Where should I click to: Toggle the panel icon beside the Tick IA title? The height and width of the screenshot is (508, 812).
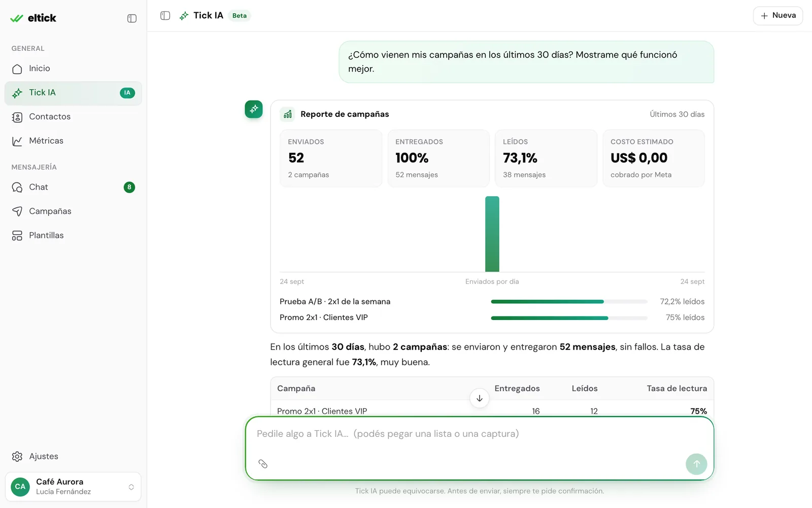[x=165, y=16]
